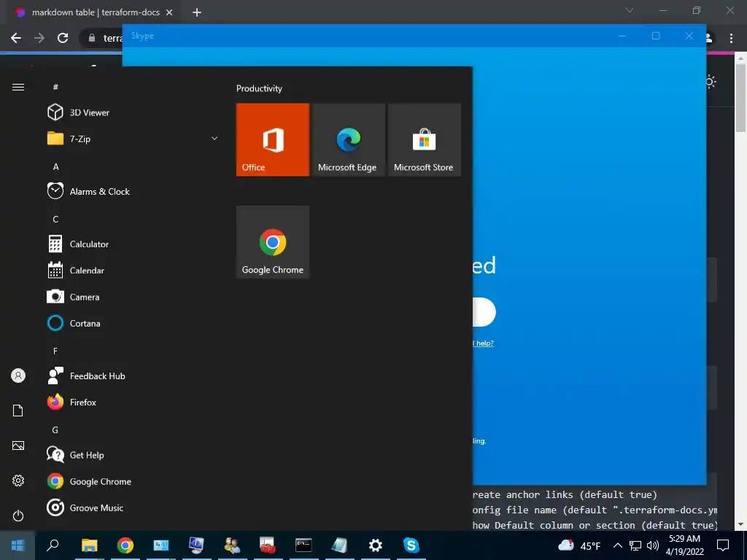Viewport: 747px width, 560px height.
Task: Open the Calculator app
Action: point(133,244)
